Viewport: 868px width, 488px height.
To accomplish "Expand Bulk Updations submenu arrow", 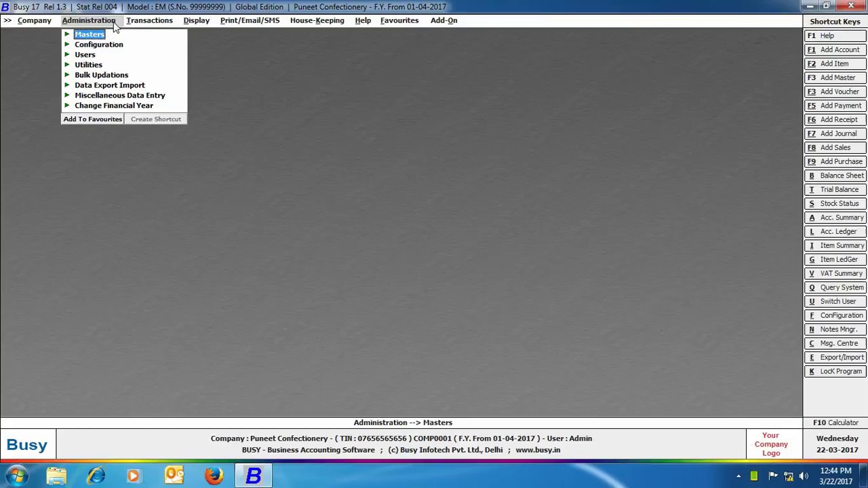I will coord(67,75).
